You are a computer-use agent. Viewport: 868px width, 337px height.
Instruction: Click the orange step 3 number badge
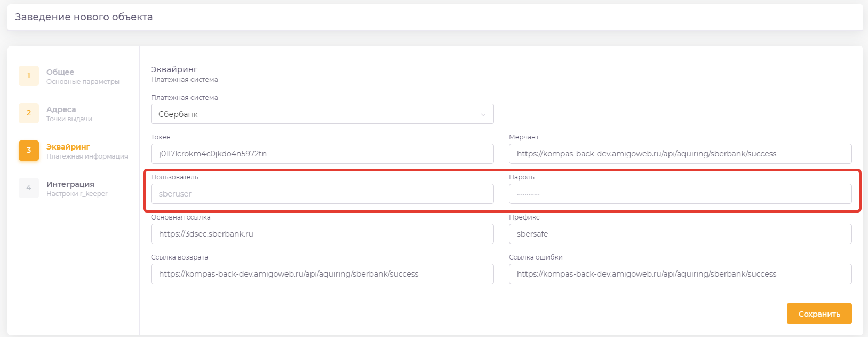pyautogui.click(x=29, y=151)
